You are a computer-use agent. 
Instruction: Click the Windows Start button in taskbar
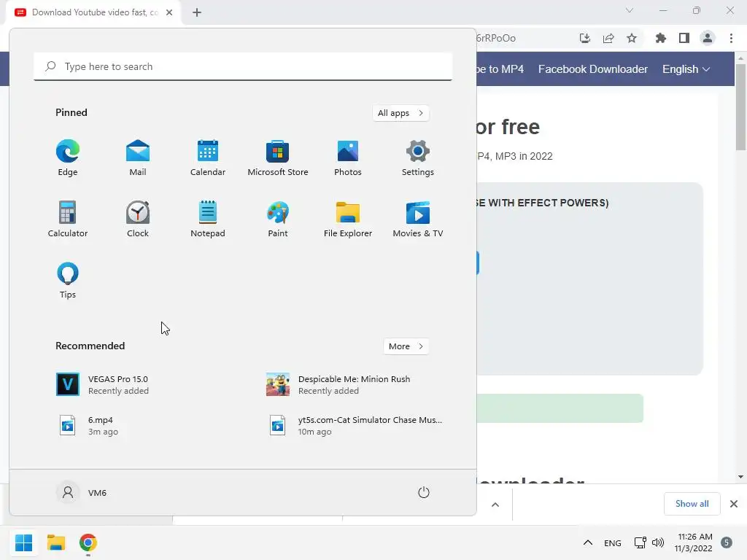[x=23, y=542]
